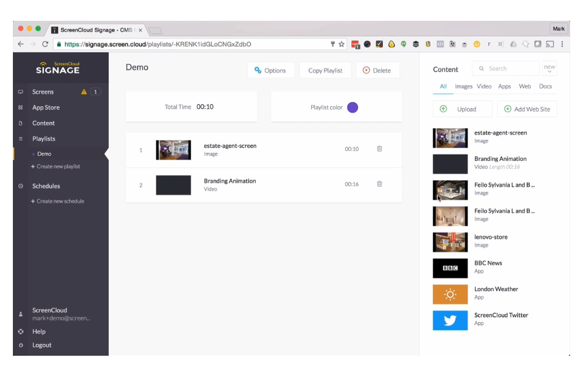Click trash icon for Branding Animation row

[379, 184]
